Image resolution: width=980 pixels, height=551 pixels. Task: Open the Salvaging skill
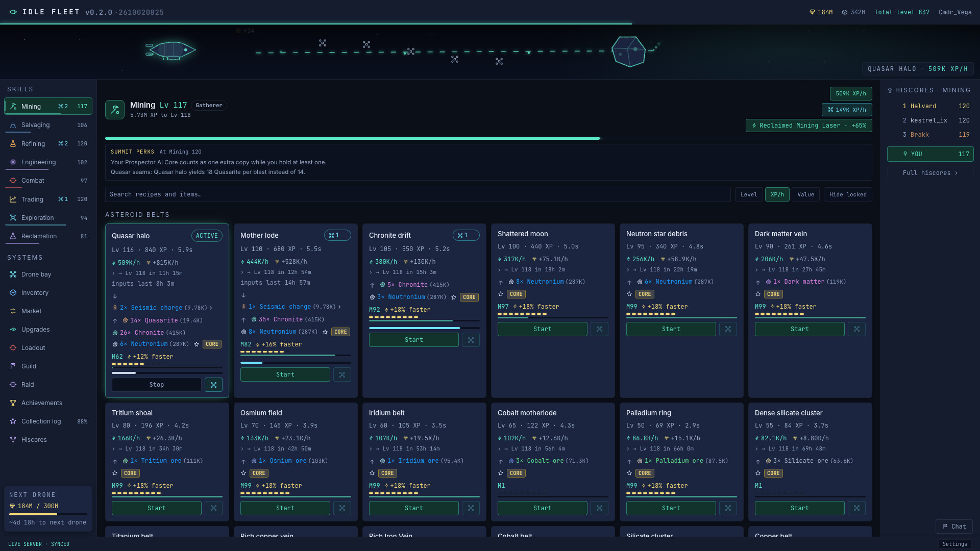pyautogui.click(x=48, y=125)
